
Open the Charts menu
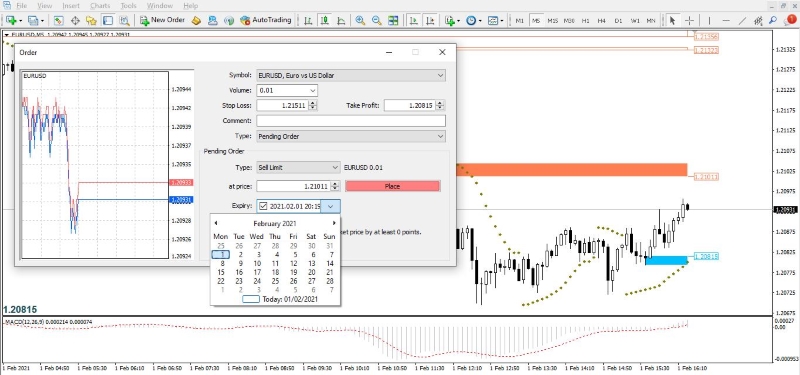coord(100,6)
